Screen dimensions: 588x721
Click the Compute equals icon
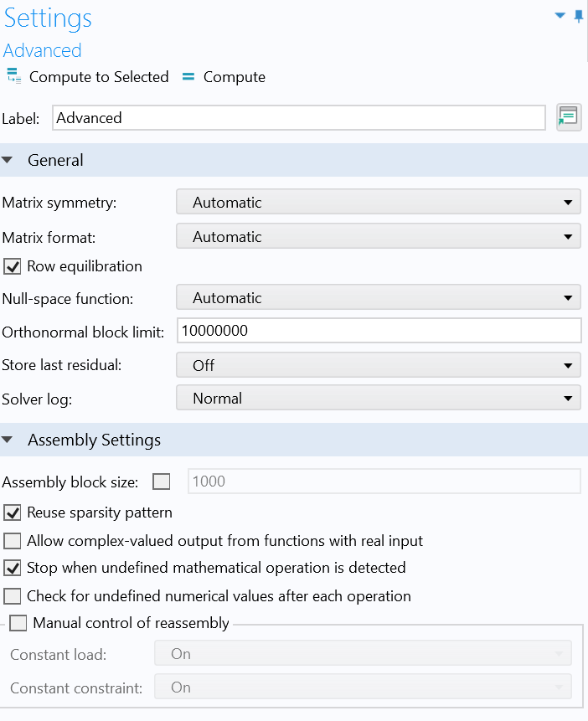(188, 77)
